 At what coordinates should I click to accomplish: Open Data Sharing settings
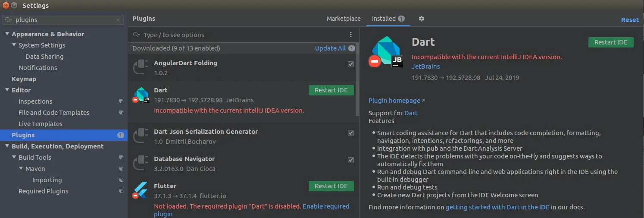pos(44,57)
